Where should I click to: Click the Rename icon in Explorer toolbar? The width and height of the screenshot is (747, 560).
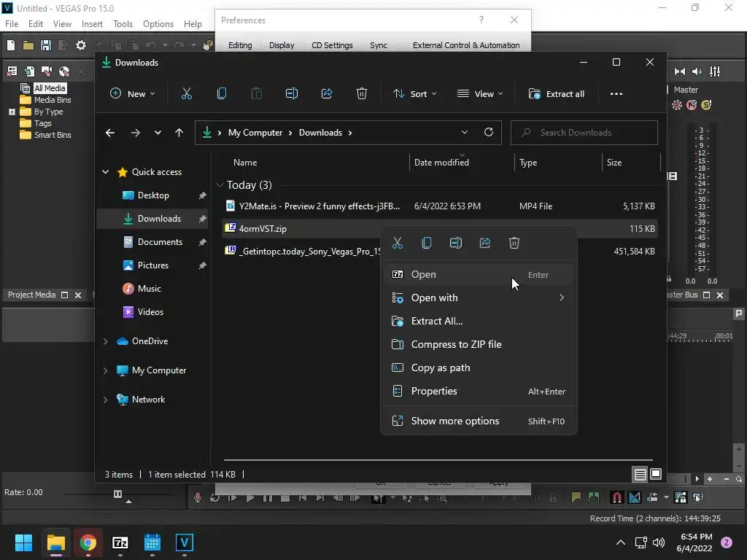pos(292,94)
